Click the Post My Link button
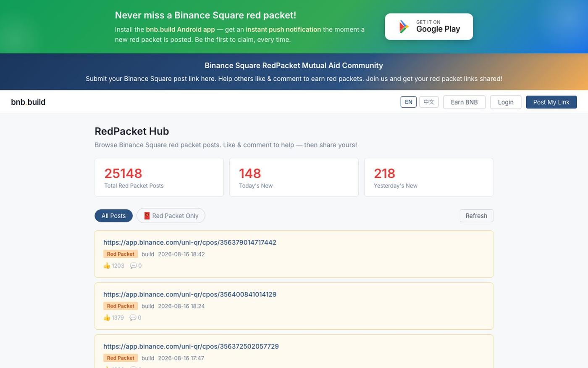The height and width of the screenshot is (368, 588). pos(551,102)
